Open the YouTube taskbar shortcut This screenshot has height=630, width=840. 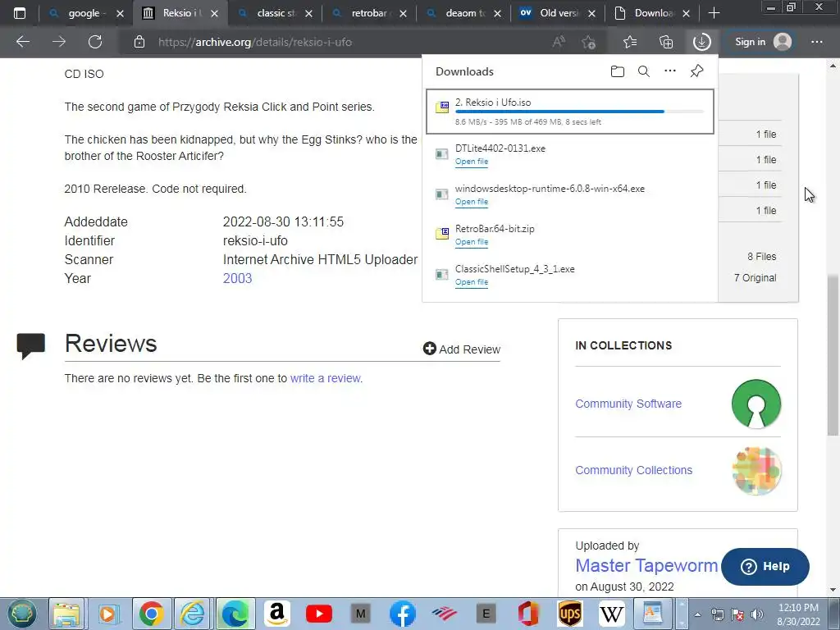(319, 614)
